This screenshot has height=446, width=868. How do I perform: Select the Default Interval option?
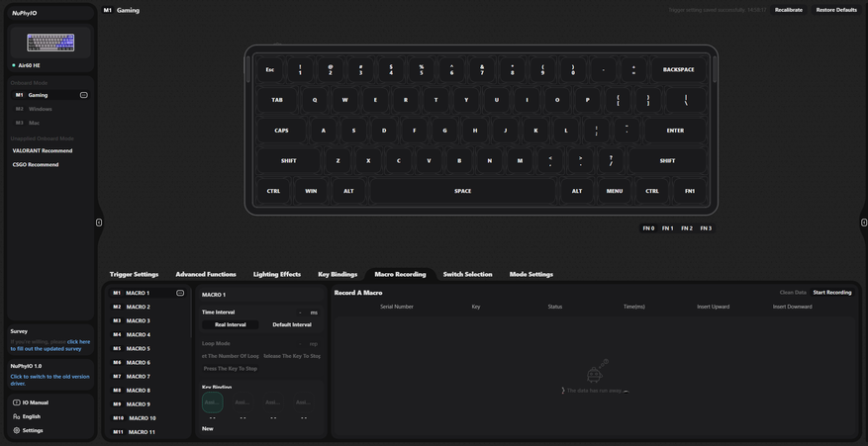[292, 324]
